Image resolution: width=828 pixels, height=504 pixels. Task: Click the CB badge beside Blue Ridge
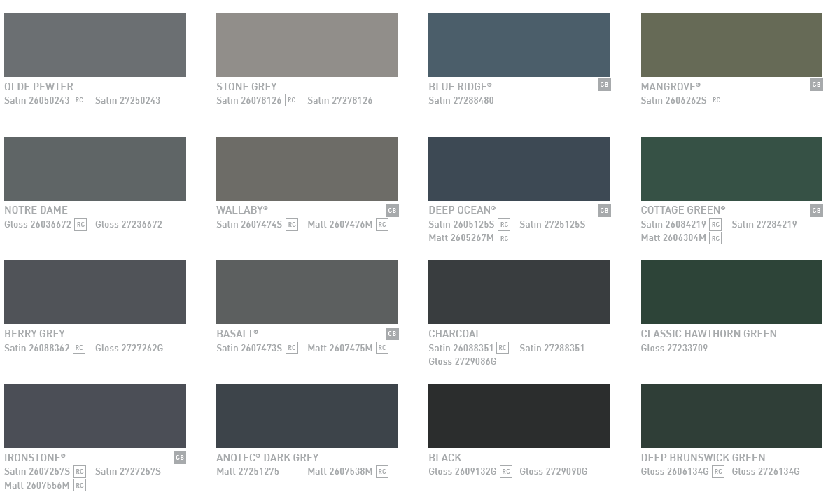(x=604, y=85)
